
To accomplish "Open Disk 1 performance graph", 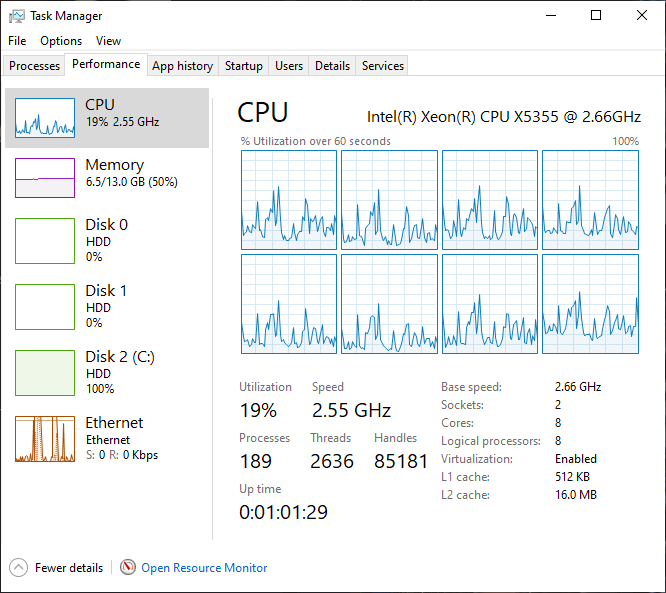I will tap(45, 307).
